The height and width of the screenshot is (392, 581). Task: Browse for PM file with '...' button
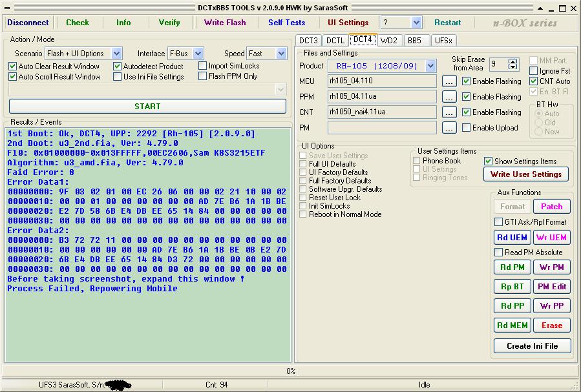tap(449, 128)
